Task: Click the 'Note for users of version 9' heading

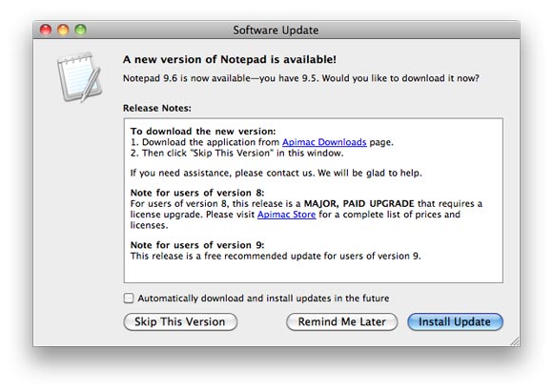Action: click(197, 245)
